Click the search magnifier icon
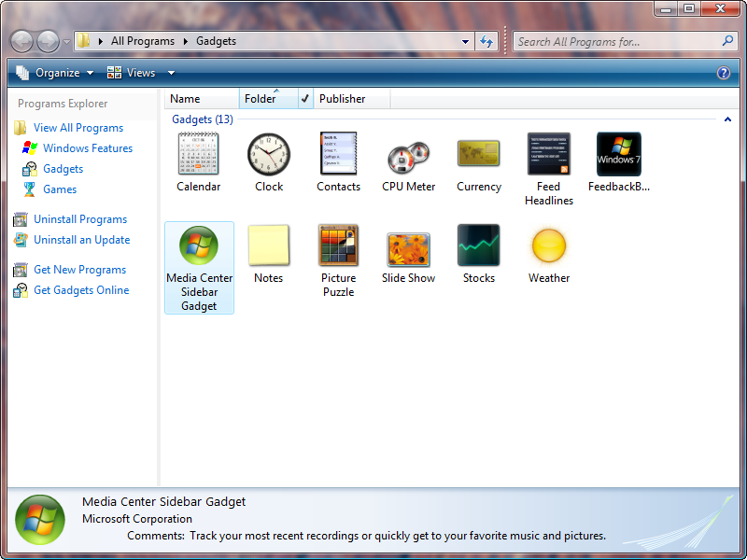This screenshot has height=560, width=747. tap(727, 41)
